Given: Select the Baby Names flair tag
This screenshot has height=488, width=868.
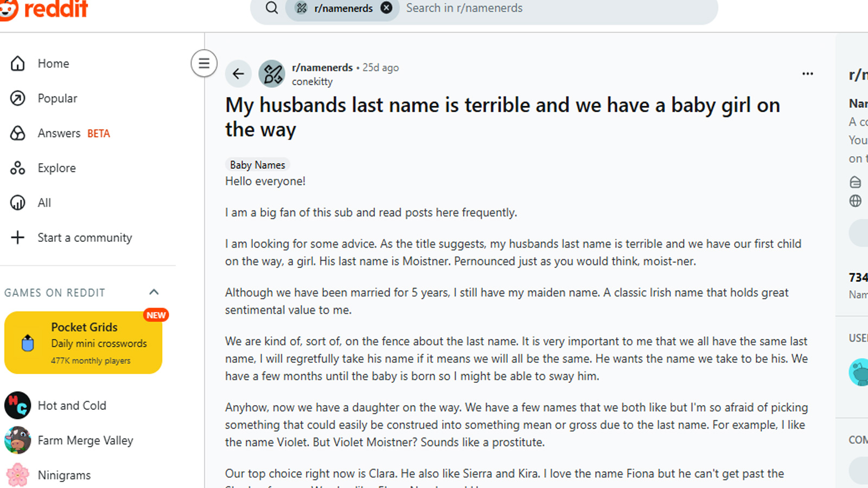Looking at the screenshot, I should point(257,165).
